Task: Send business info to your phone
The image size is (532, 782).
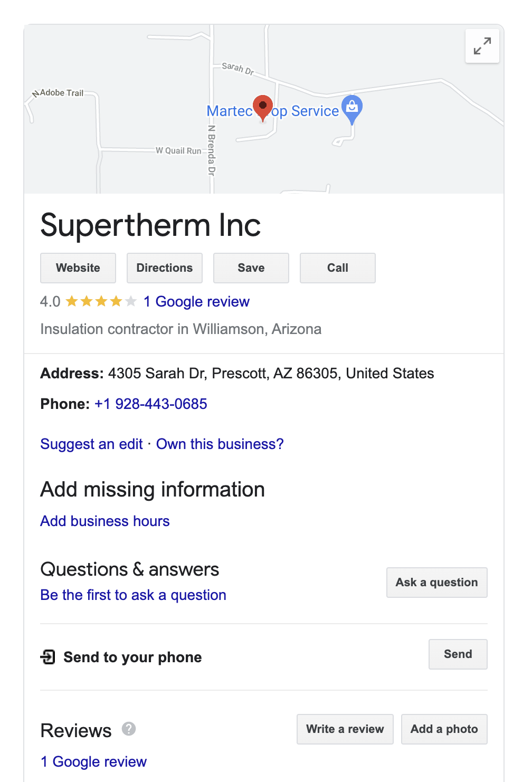Action: coord(458,654)
